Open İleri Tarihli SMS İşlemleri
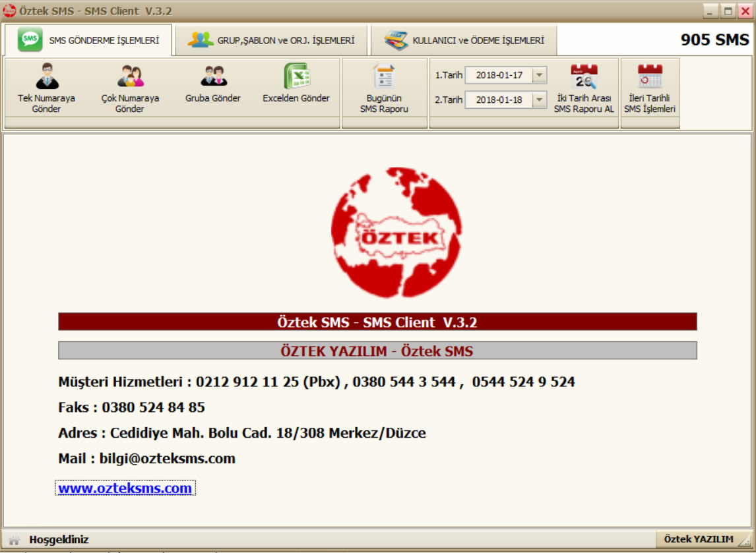The width and height of the screenshot is (756, 553). [x=649, y=88]
